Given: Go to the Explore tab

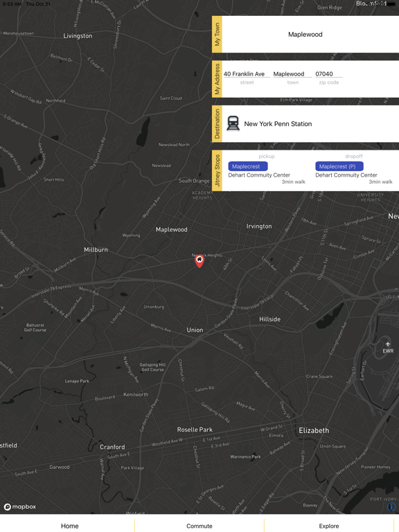Looking at the screenshot, I should 329,526.
